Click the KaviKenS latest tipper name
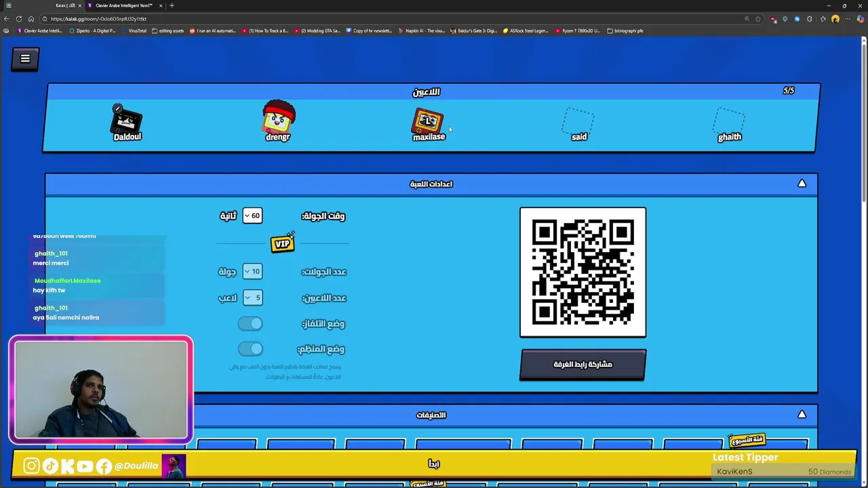The width and height of the screenshot is (868, 488). tap(734, 472)
